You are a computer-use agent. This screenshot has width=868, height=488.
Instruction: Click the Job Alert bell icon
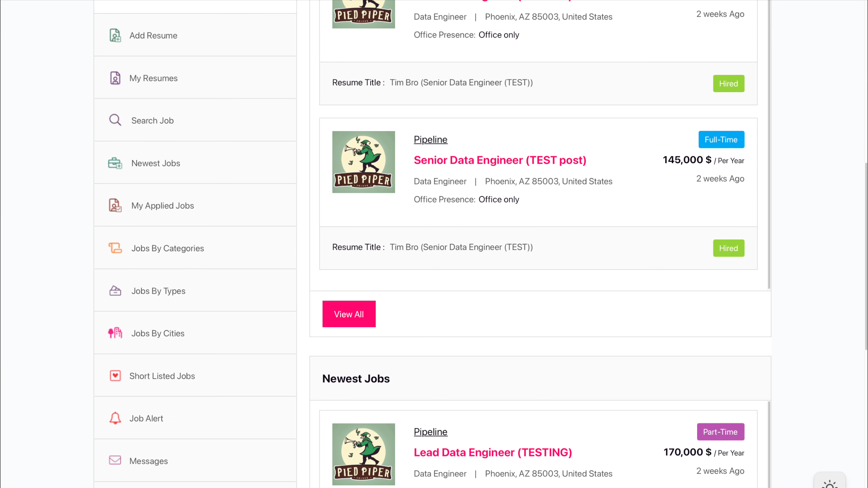point(115,418)
